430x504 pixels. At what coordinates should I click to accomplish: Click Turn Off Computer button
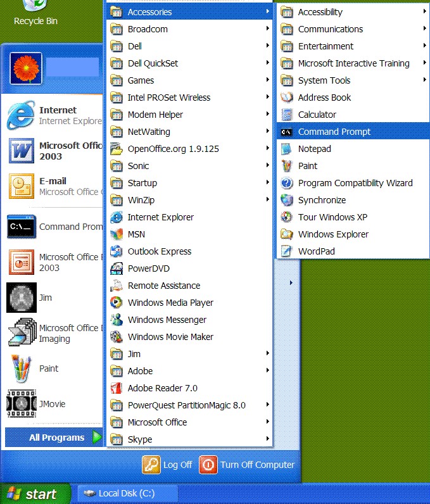pyautogui.click(x=246, y=465)
